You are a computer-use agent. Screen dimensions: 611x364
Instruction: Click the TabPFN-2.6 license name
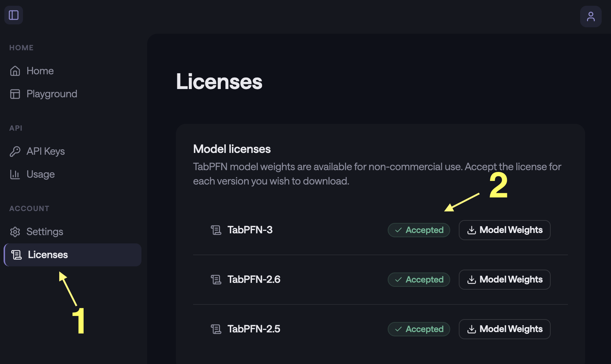coord(254,280)
